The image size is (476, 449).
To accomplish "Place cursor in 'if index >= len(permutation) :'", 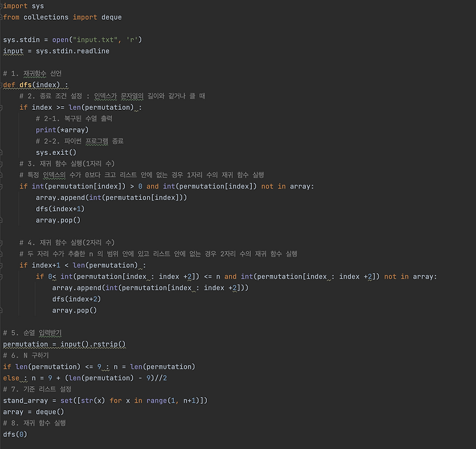I will point(81,107).
